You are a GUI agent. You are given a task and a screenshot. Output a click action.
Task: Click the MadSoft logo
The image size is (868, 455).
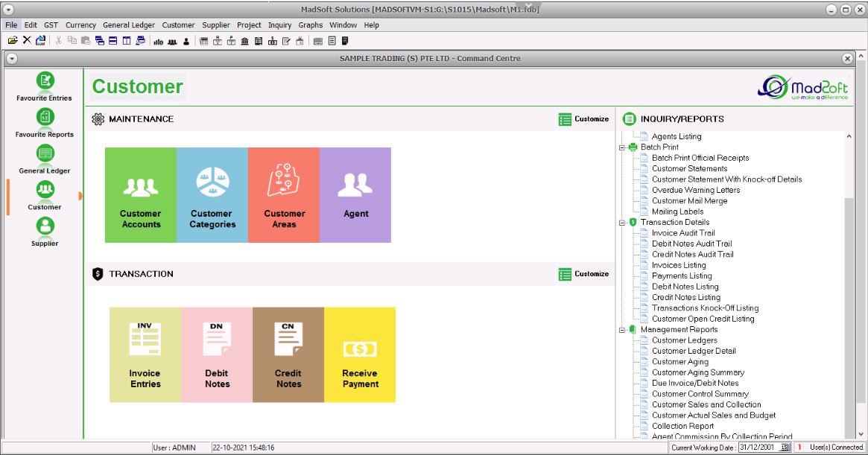pos(802,87)
